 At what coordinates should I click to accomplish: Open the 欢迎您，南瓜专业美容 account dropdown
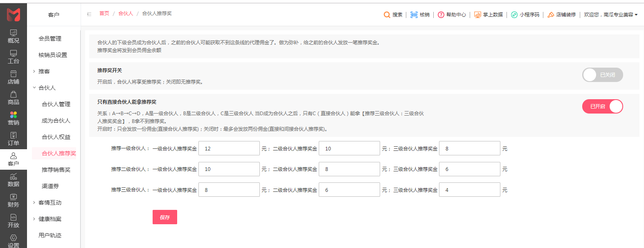click(610, 15)
